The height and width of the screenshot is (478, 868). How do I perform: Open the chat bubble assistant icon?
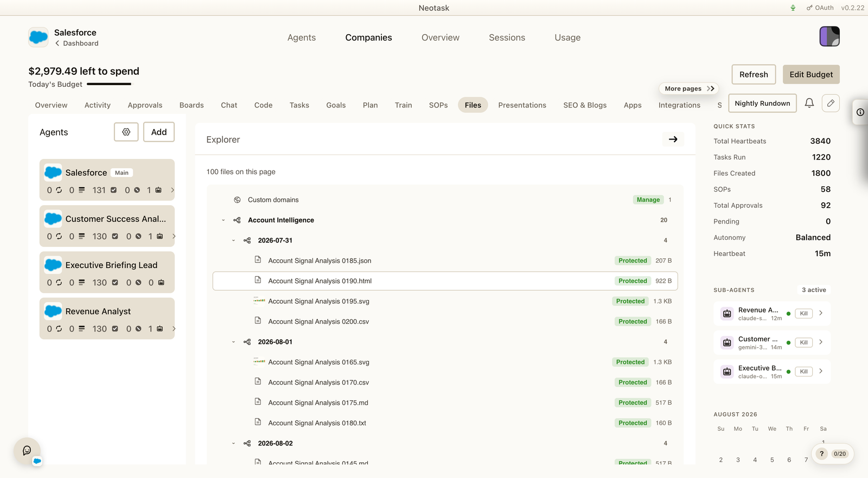(27, 450)
